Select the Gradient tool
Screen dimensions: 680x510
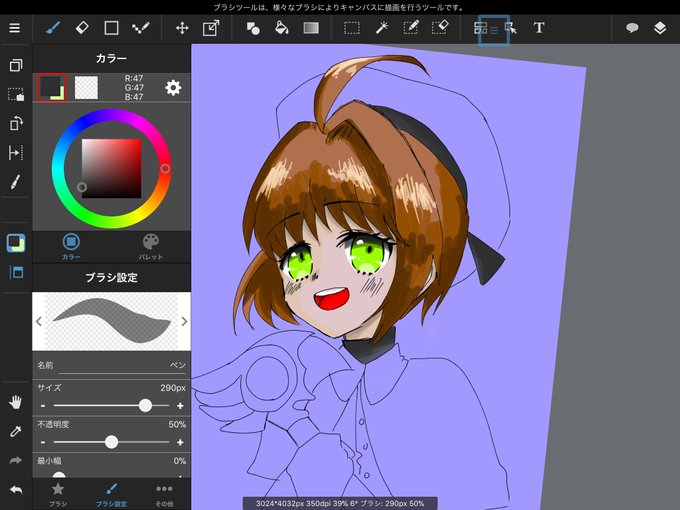(311, 28)
